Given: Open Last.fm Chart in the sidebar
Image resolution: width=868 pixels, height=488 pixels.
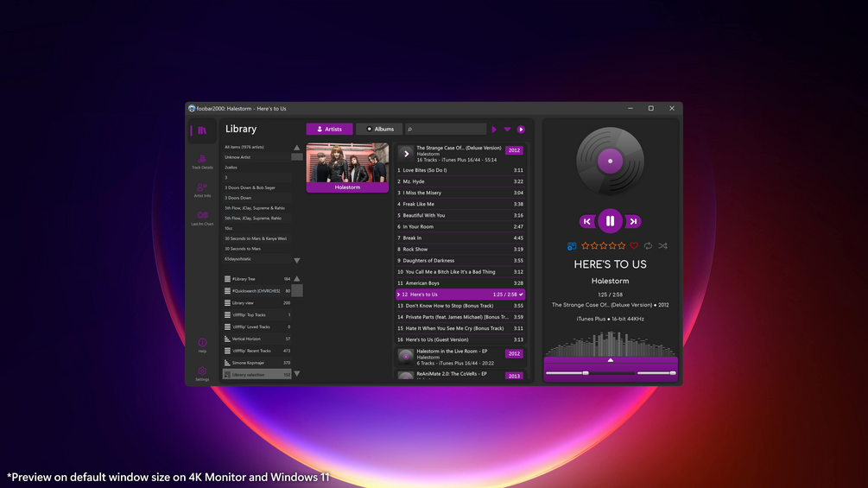Looking at the screenshot, I should (x=202, y=218).
